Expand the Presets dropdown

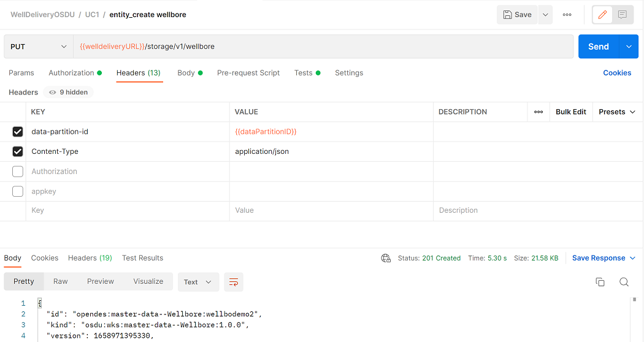tap(617, 112)
